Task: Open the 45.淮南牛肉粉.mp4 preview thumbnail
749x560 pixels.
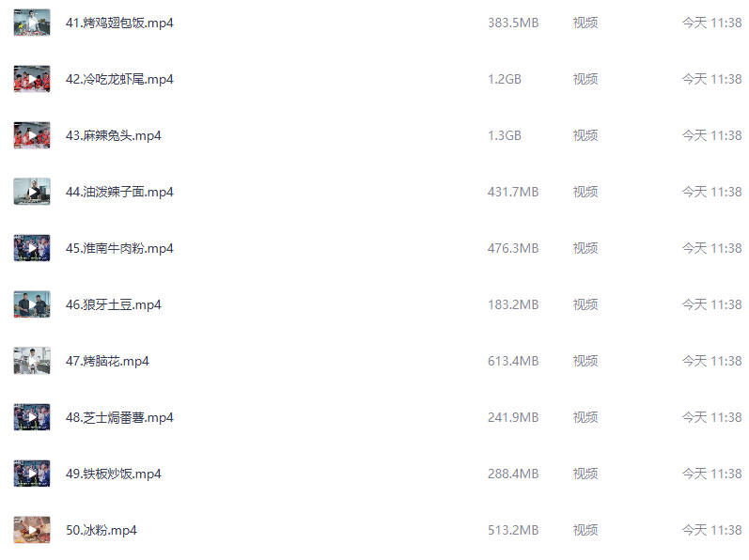Action: point(32,248)
